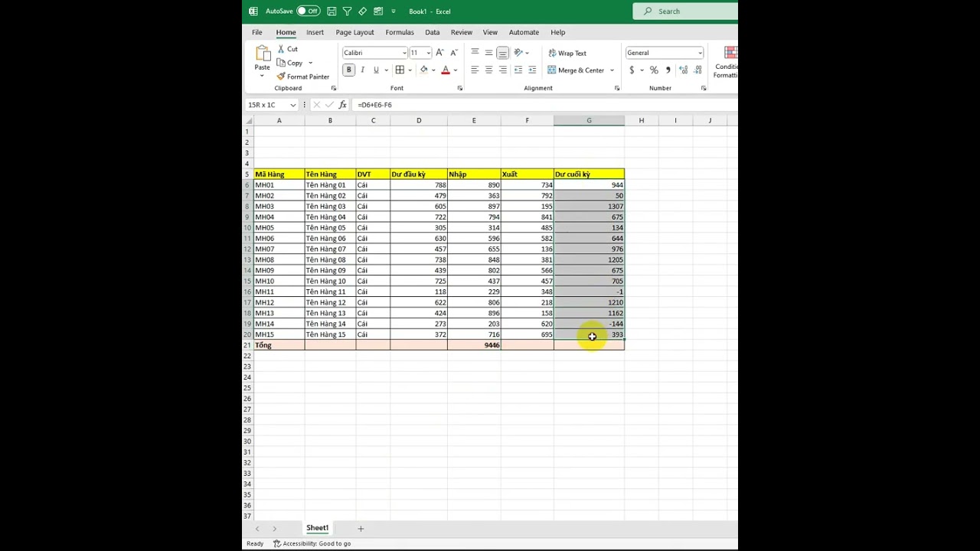Apply the Fill Color bucket
This screenshot has width=980, height=551.
tap(423, 70)
